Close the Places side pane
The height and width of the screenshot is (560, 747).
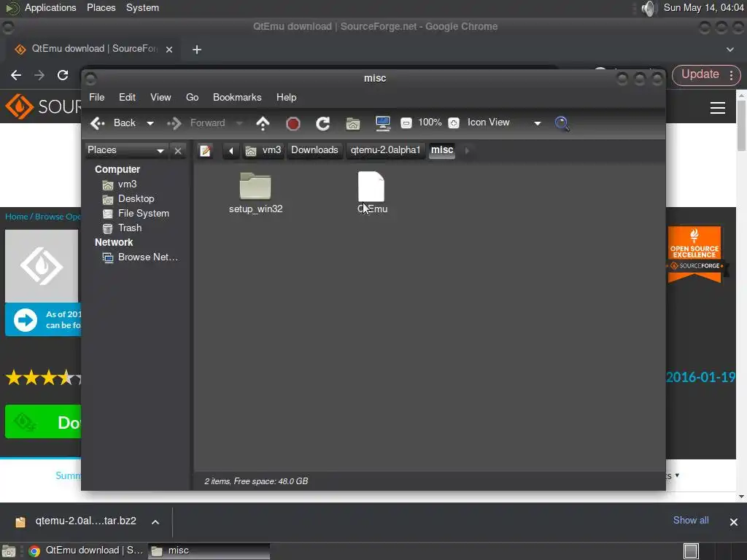coord(178,151)
